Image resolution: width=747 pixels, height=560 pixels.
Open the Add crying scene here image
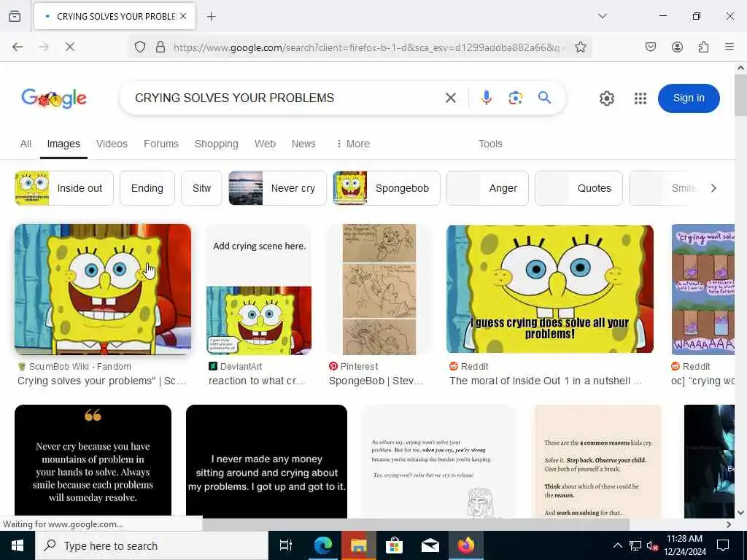pos(259,289)
